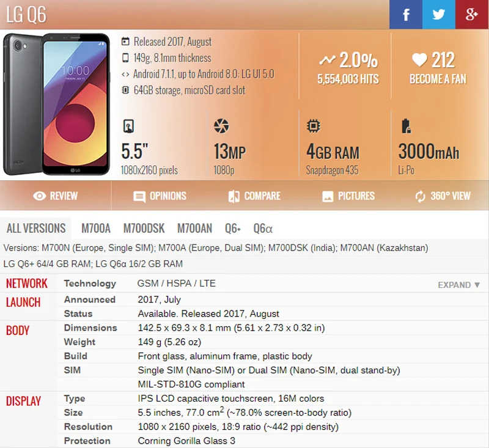Click the Corning Gorilla Glass 3 value

click(186, 441)
